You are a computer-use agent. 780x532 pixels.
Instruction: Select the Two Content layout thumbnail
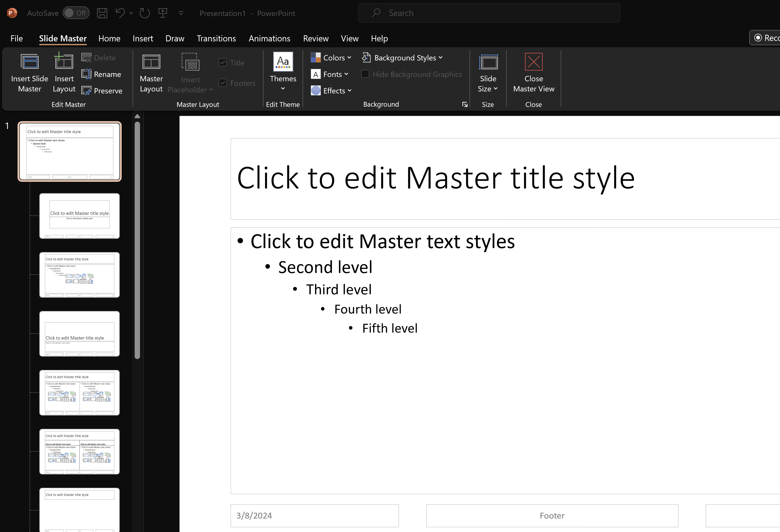click(x=79, y=392)
